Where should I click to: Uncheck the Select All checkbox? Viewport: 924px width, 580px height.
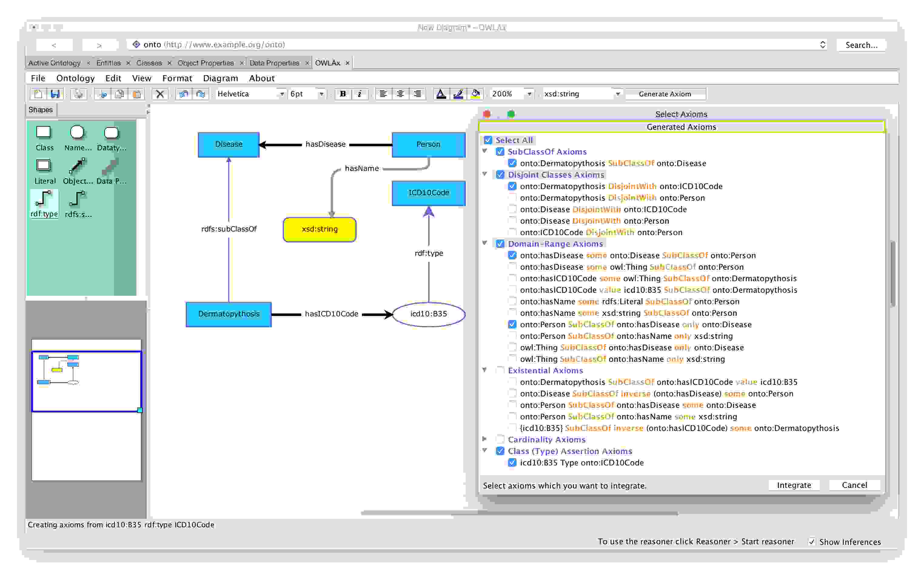point(488,140)
